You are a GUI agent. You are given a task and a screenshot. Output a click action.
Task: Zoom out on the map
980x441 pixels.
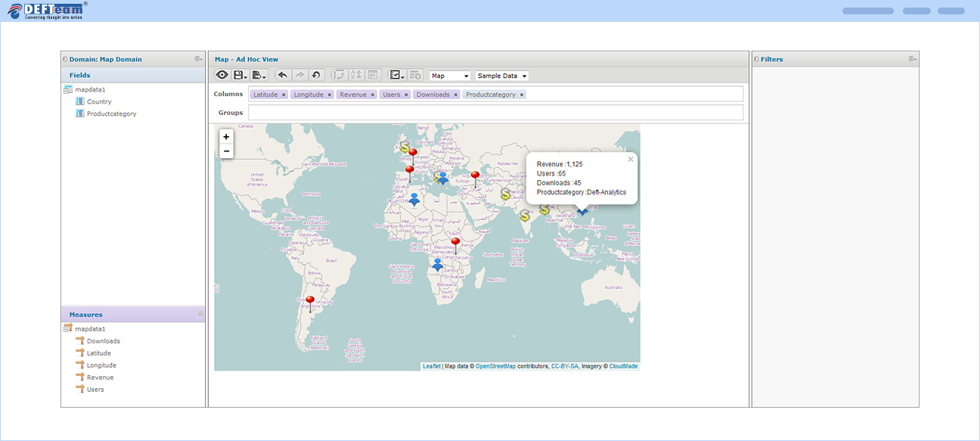click(x=226, y=151)
